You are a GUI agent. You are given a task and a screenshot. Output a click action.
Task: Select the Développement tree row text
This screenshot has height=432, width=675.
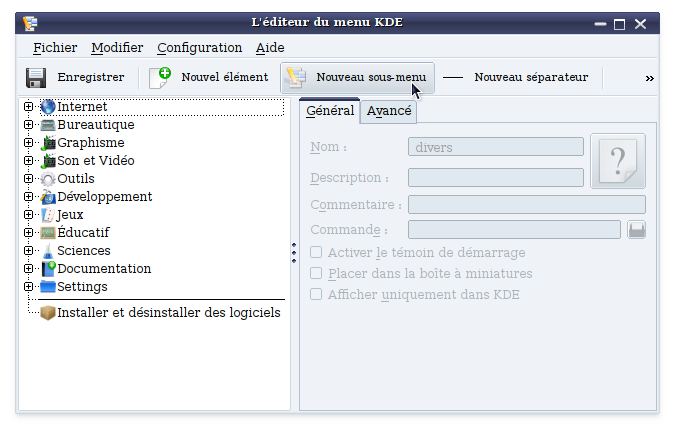(x=105, y=197)
